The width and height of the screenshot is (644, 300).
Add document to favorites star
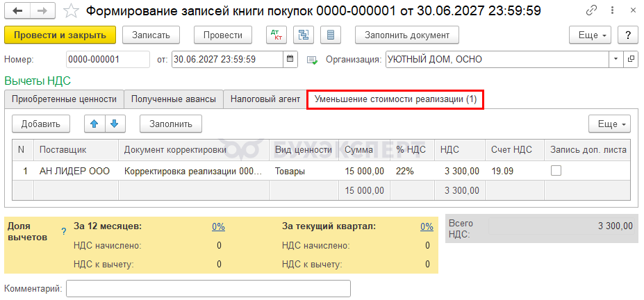pyautogui.click(x=71, y=11)
